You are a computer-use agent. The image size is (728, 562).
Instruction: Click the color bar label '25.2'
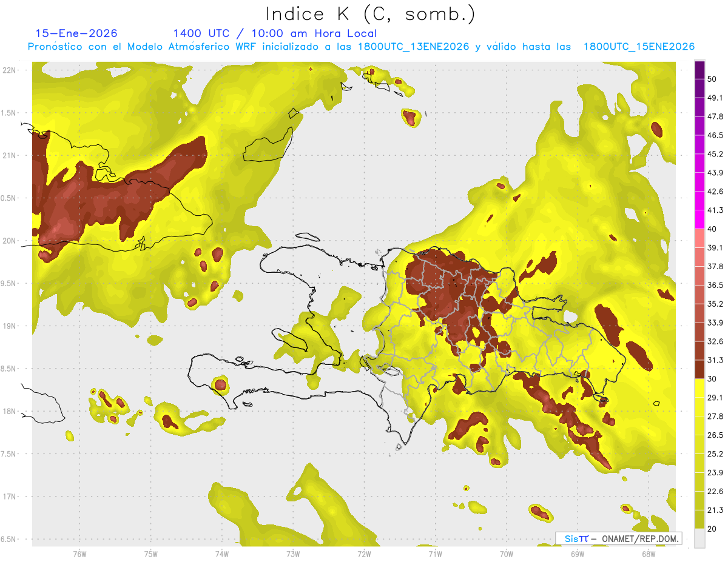coord(715,454)
